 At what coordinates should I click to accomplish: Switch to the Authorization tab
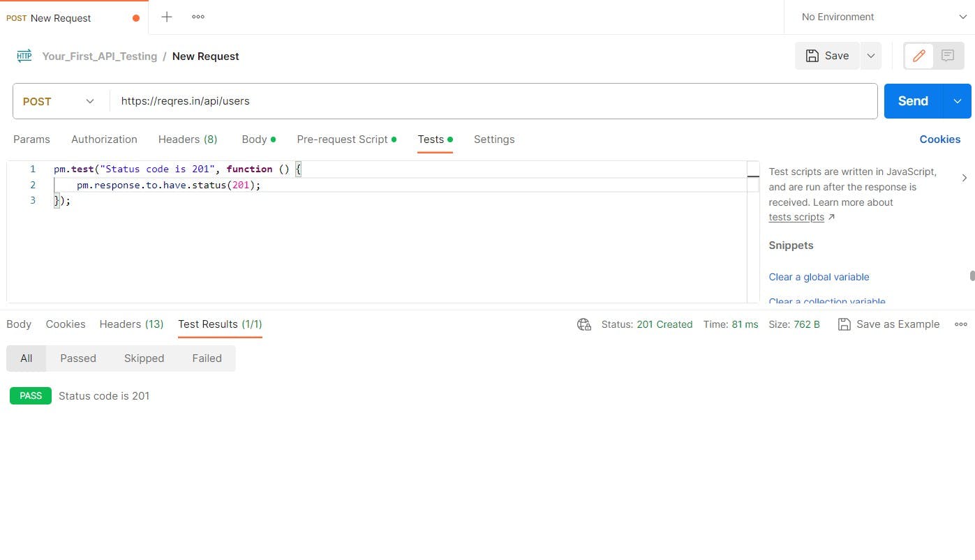(104, 139)
